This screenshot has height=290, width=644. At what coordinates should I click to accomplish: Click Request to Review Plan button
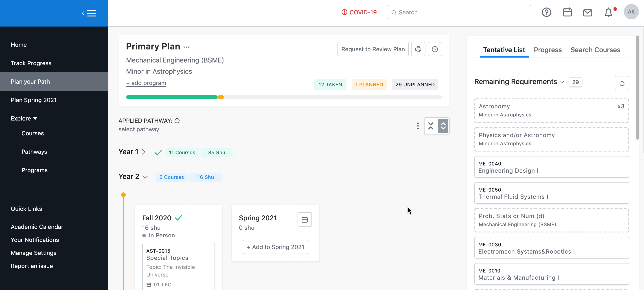(373, 49)
